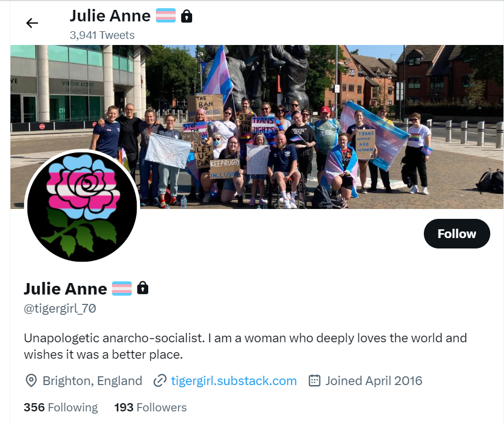Click the back arrow icon

point(32,23)
